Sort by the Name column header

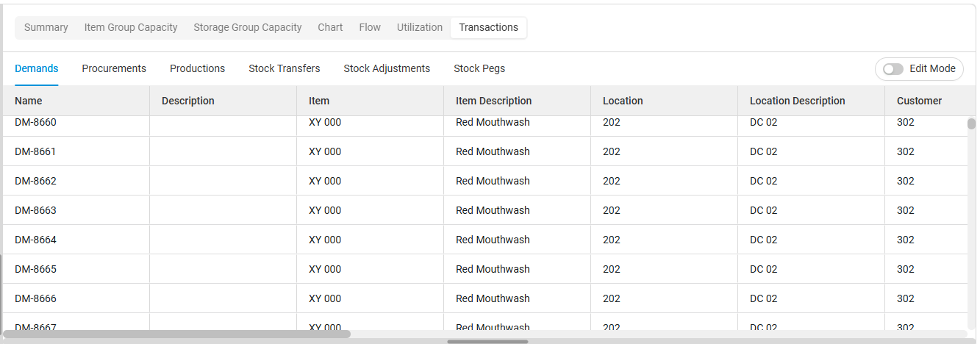click(29, 101)
